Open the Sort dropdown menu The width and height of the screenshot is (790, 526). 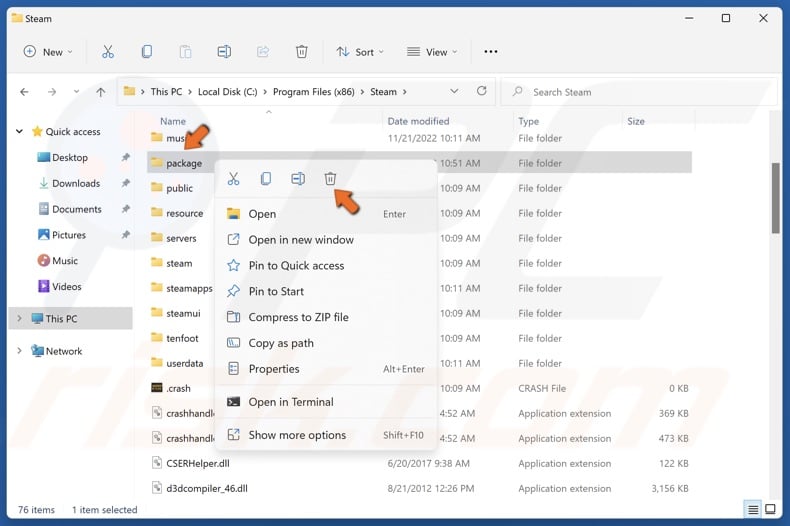360,52
